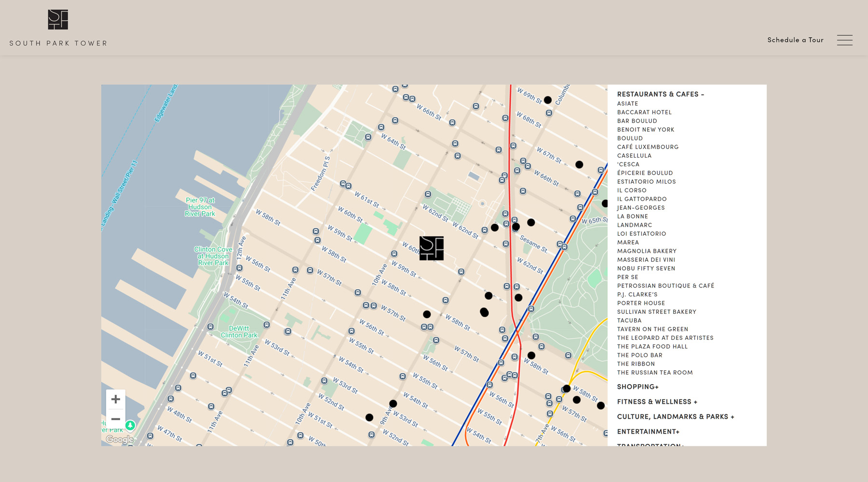Expand the Shopping category
The height and width of the screenshot is (482, 868).
click(637, 387)
